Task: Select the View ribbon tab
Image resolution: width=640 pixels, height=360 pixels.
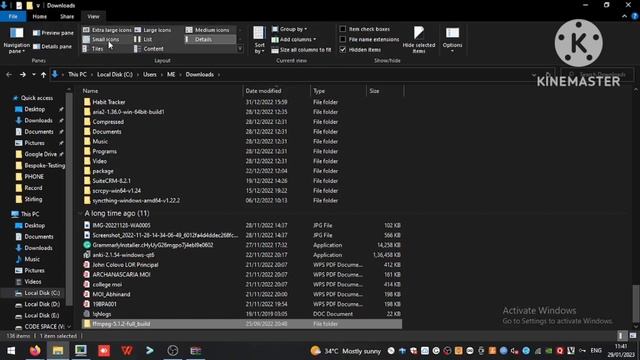Action: [93, 16]
